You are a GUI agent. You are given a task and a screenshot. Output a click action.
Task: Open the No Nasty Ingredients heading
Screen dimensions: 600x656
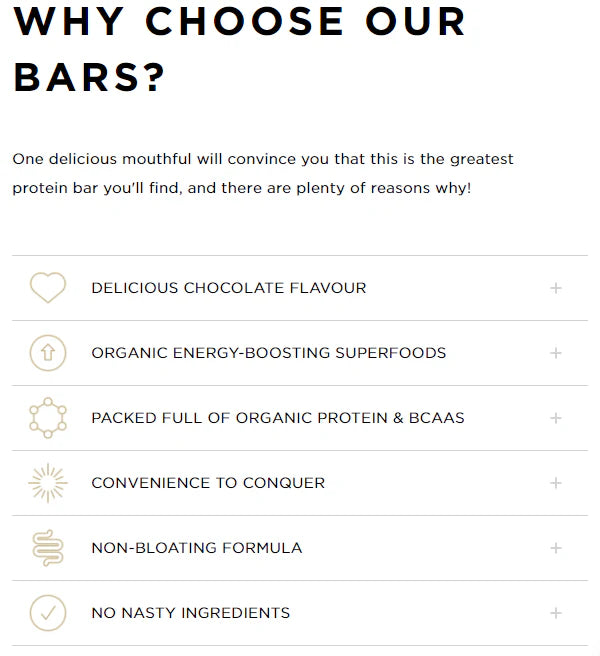pyautogui.click(x=191, y=613)
